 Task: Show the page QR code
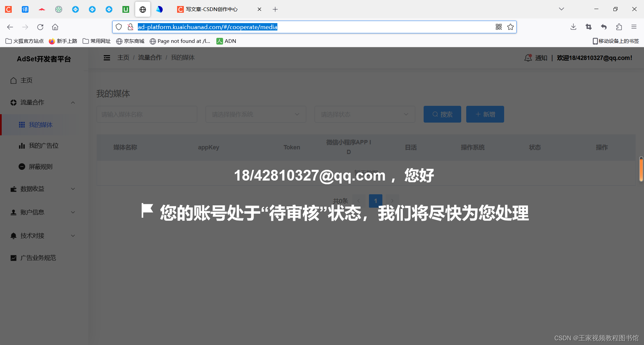(499, 27)
